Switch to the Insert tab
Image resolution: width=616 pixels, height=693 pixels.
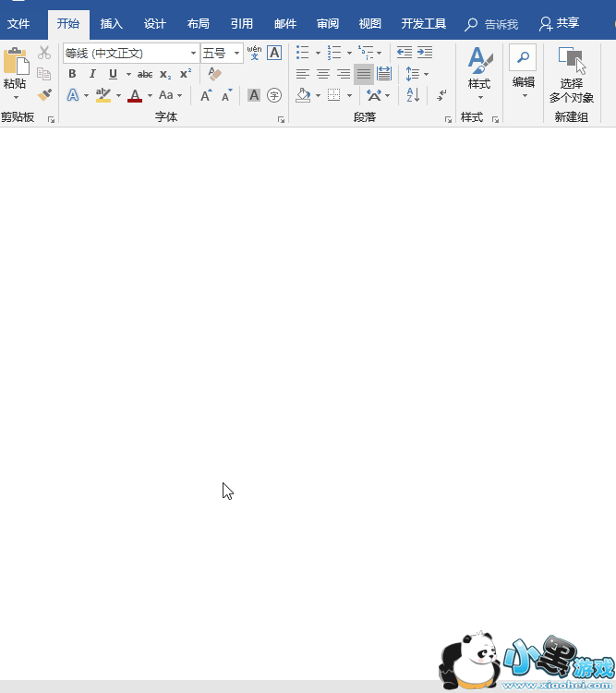tap(112, 23)
